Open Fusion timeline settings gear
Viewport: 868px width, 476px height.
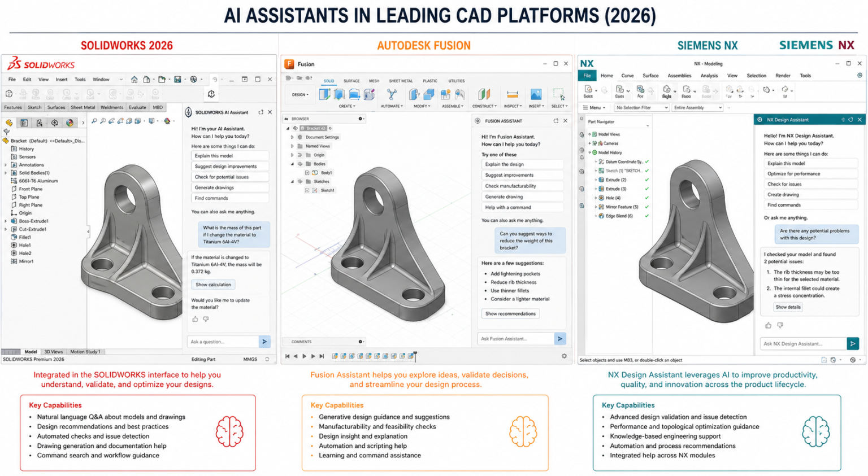[x=564, y=356]
